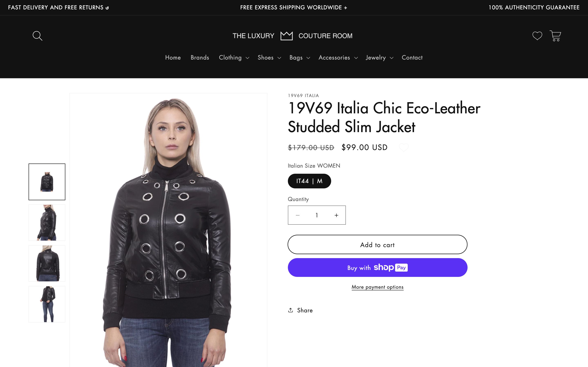Decrease quantity with minus icon
This screenshot has width=588, height=367.
[298, 215]
